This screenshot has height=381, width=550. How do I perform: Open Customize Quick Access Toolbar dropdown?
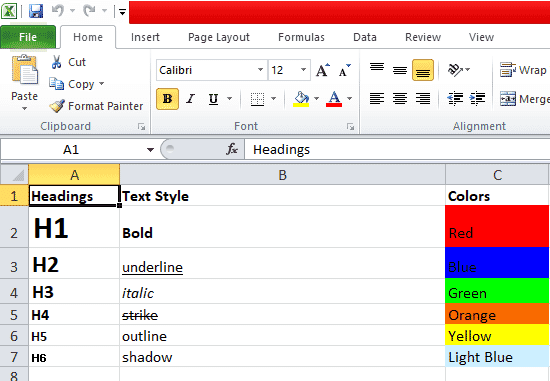point(122,12)
